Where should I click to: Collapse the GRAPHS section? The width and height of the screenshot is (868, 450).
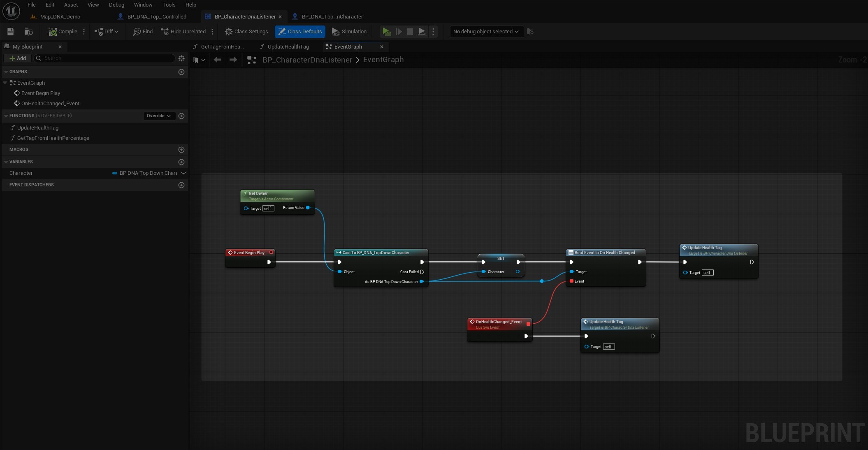pyautogui.click(x=6, y=72)
